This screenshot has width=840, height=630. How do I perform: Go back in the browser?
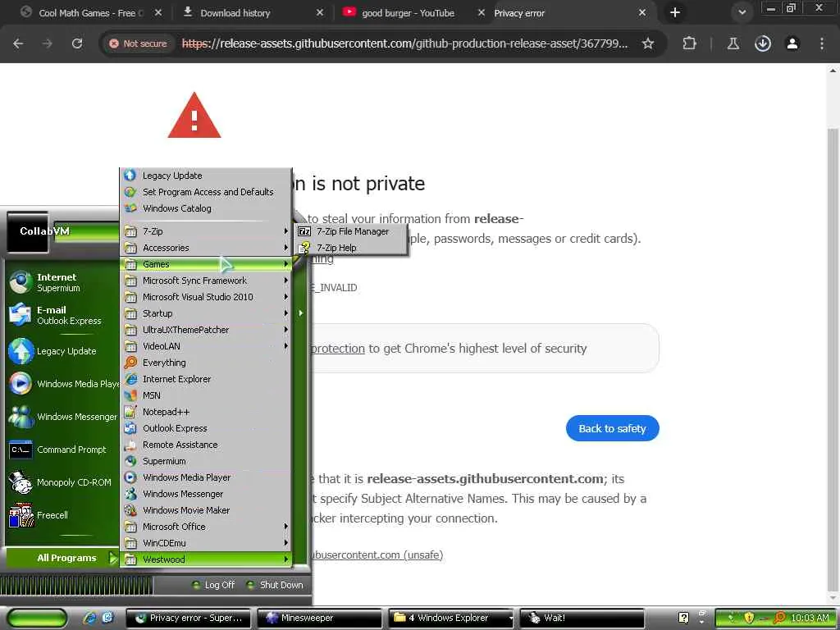(18, 43)
